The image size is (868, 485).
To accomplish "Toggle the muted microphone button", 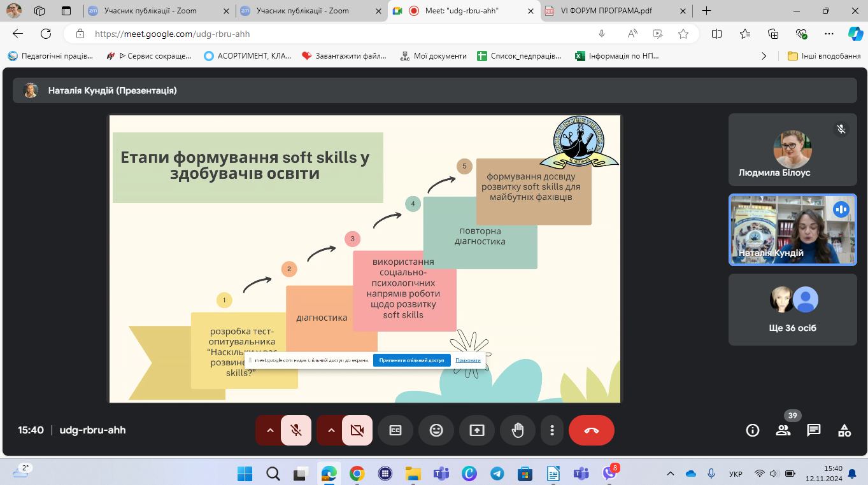I will [296, 430].
